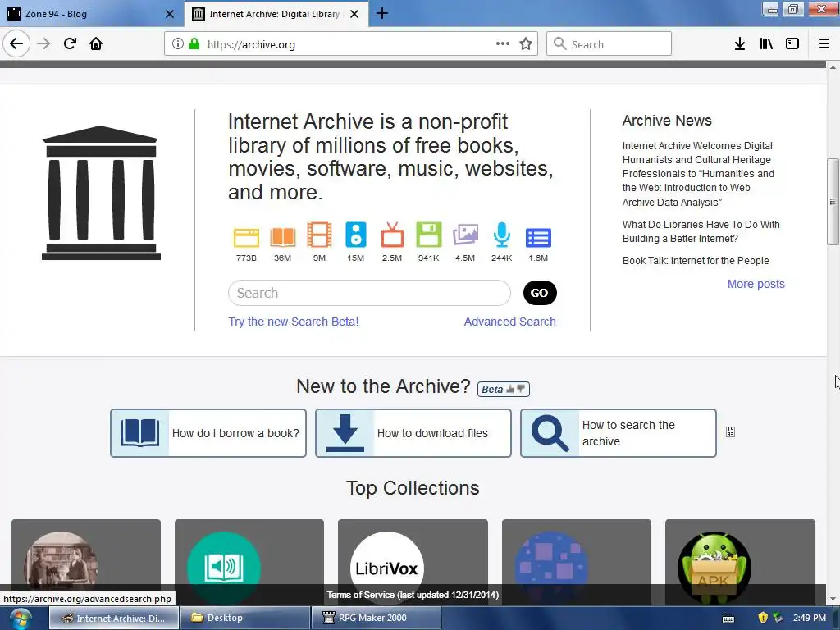Toggle the browser sidebar icon
Screen dimensions: 840x630
tap(792, 44)
